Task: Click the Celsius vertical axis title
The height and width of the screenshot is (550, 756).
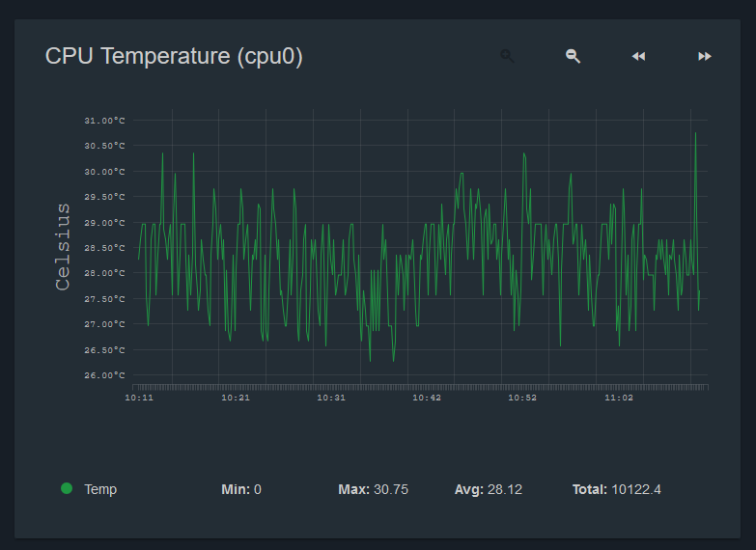Action: tap(63, 247)
